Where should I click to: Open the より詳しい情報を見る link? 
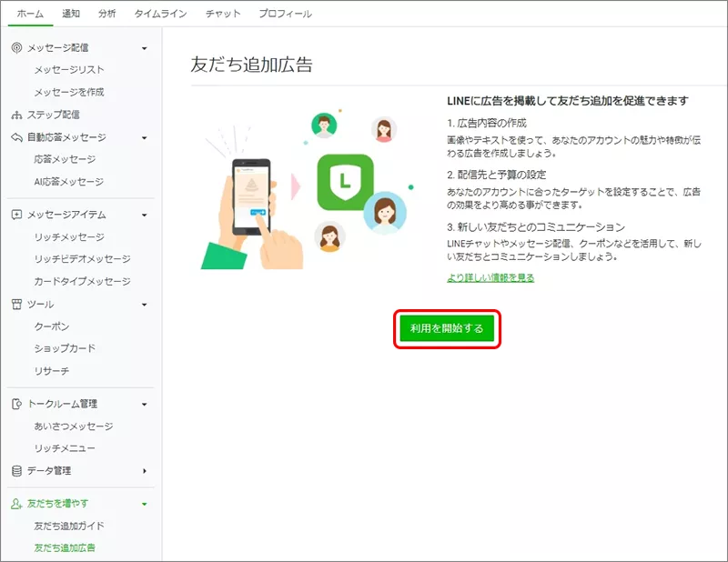click(x=490, y=277)
